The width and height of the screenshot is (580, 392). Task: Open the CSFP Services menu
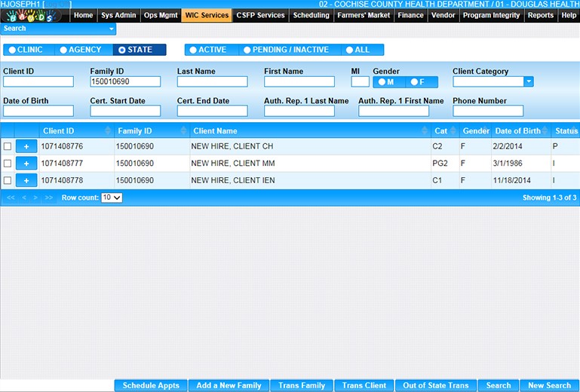(x=261, y=15)
